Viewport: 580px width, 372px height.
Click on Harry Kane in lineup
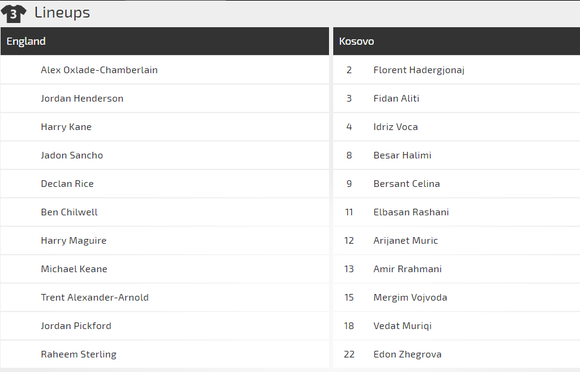[66, 127]
